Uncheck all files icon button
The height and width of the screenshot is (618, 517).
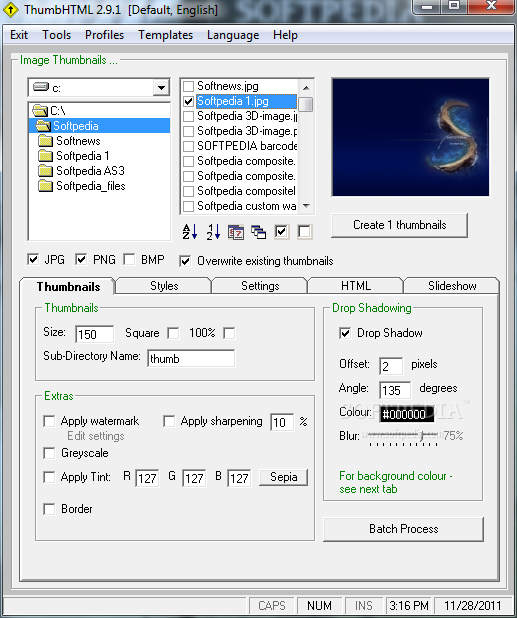click(304, 232)
